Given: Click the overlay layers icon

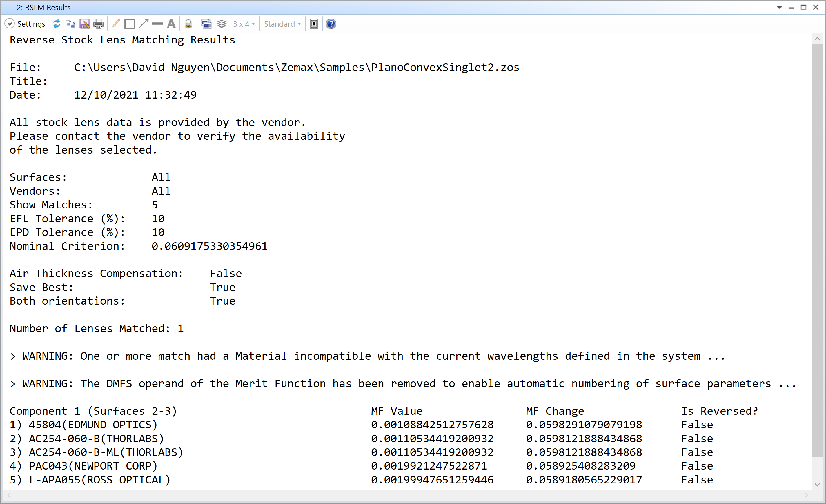Looking at the screenshot, I should point(222,24).
